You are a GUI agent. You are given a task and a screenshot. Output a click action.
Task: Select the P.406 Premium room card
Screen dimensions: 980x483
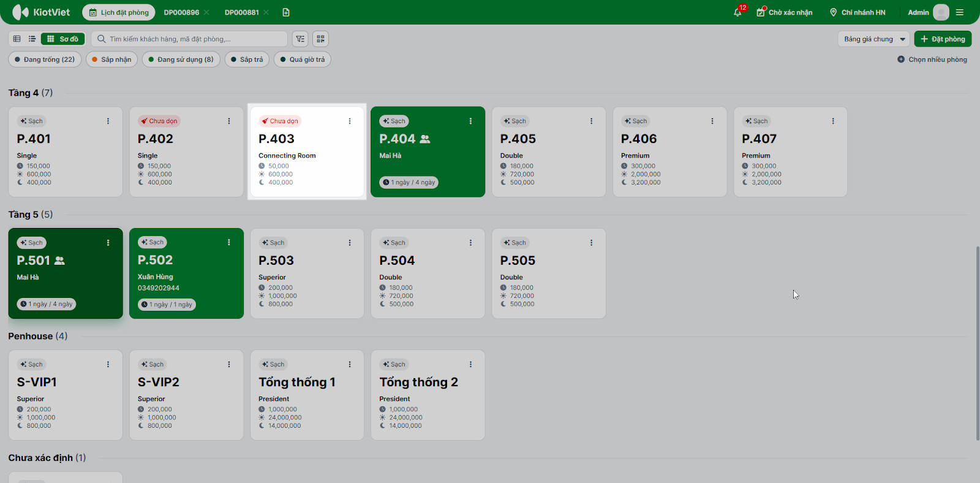(670, 152)
